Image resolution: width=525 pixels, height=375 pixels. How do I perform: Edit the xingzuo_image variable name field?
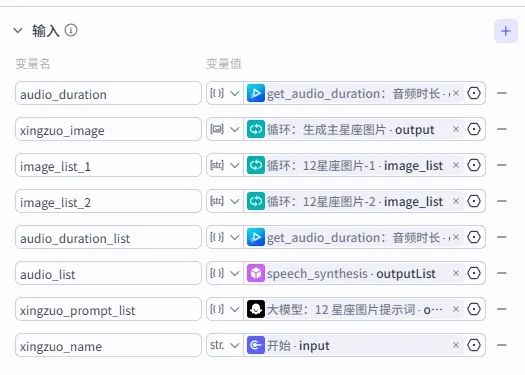coord(108,129)
